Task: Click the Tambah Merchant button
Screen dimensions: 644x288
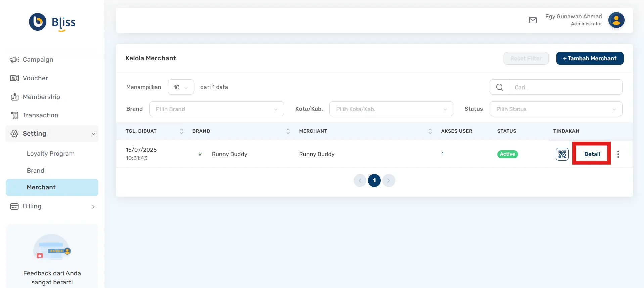Action: click(590, 58)
